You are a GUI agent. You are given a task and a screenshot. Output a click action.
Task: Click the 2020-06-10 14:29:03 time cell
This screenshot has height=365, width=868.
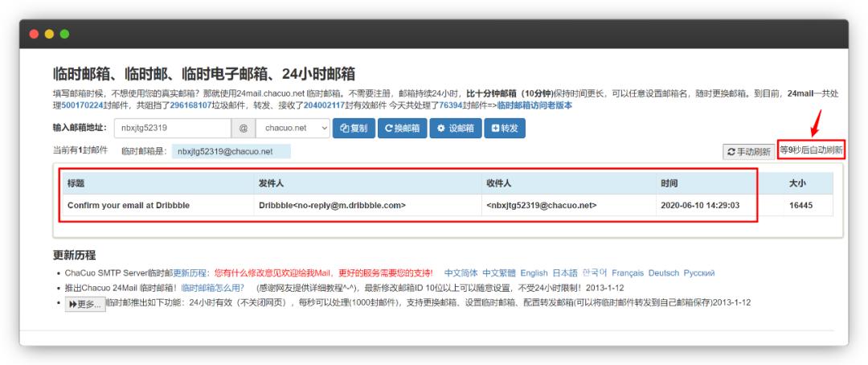[x=700, y=205]
